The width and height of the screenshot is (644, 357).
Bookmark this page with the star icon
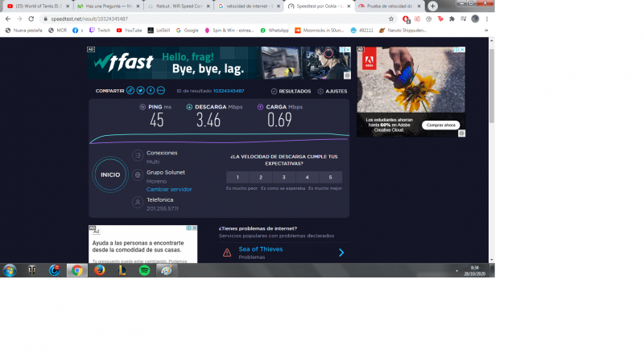tap(391, 18)
